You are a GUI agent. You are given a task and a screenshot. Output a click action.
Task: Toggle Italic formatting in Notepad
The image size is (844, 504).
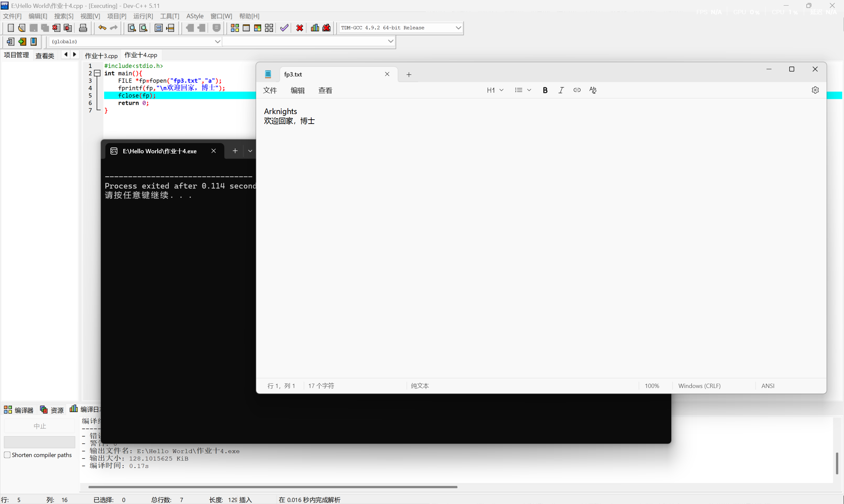tap(561, 90)
